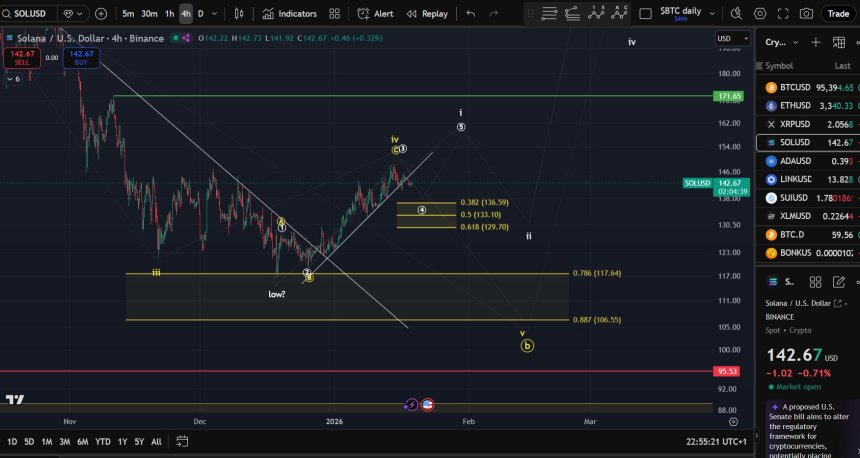Open the USD currency dropdown

coord(733,38)
